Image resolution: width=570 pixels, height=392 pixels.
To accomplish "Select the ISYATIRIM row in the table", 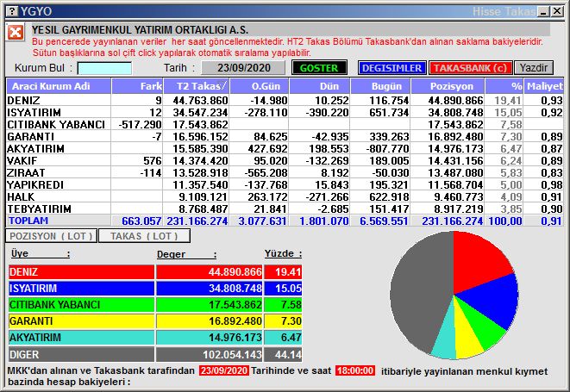I will tap(285, 112).
